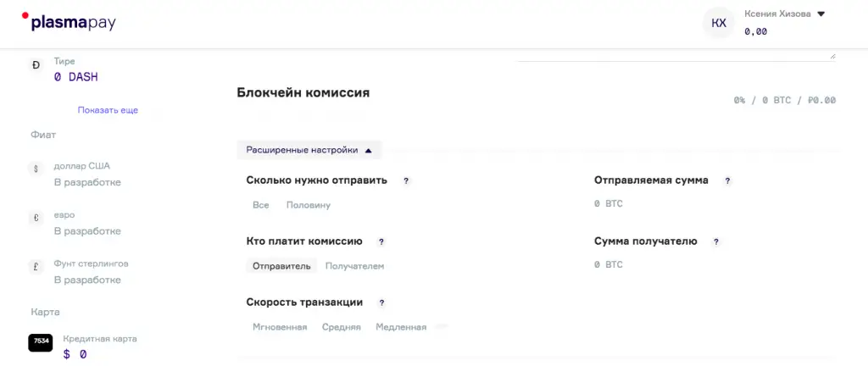This screenshot has height=366, width=868.
Task: Select Получателем as fee payer
Action: click(355, 266)
